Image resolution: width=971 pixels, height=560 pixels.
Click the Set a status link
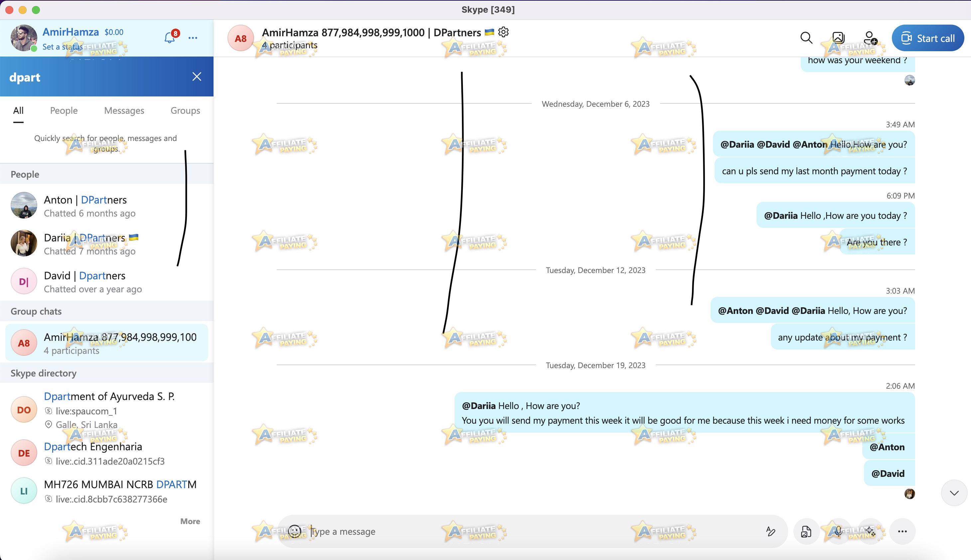coord(62,47)
